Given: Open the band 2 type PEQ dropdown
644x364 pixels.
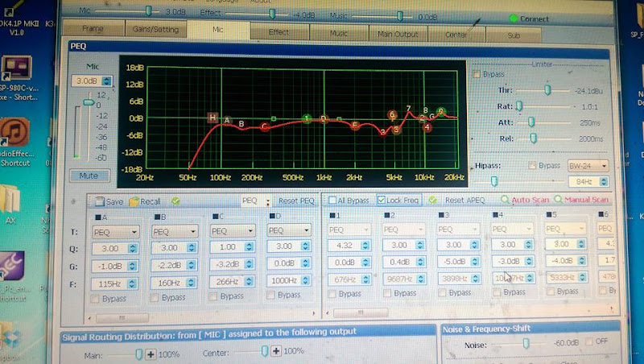Looking at the screenshot, I should click(404, 229).
